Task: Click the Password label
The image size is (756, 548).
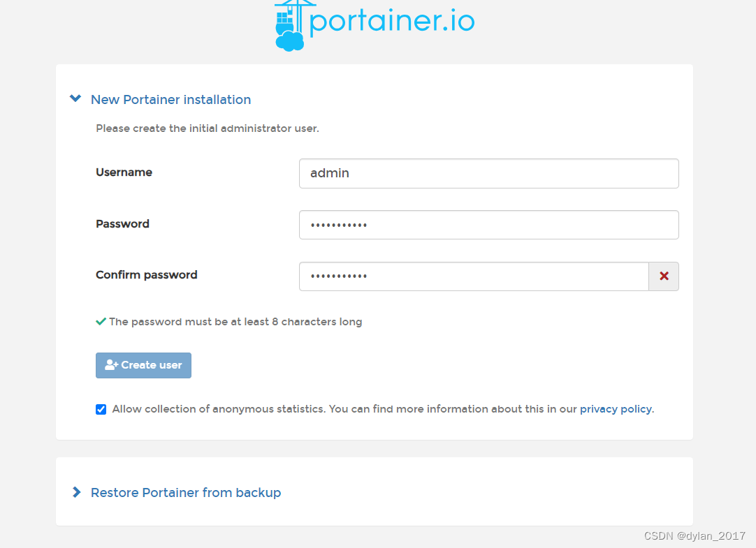Action: [x=122, y=224]
